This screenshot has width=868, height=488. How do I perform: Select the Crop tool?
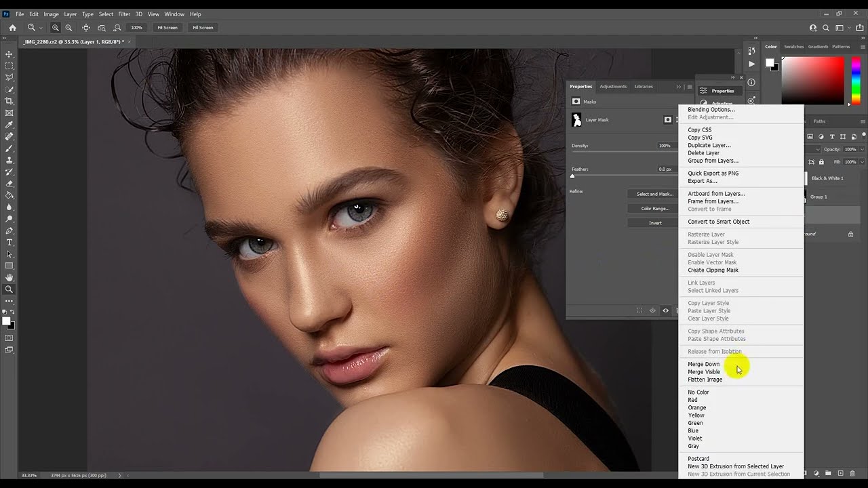pos(9,101)
